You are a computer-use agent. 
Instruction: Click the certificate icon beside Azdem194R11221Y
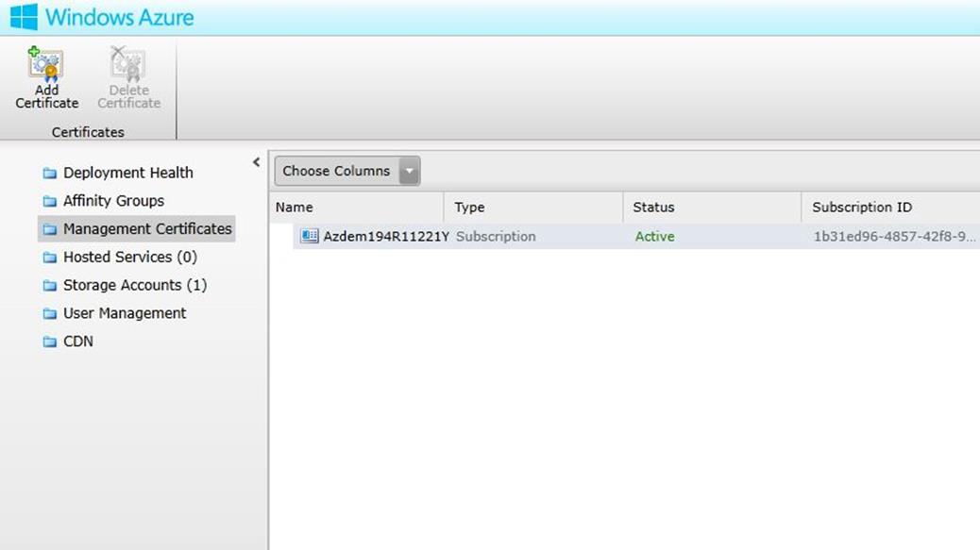(x=309, y=236)
